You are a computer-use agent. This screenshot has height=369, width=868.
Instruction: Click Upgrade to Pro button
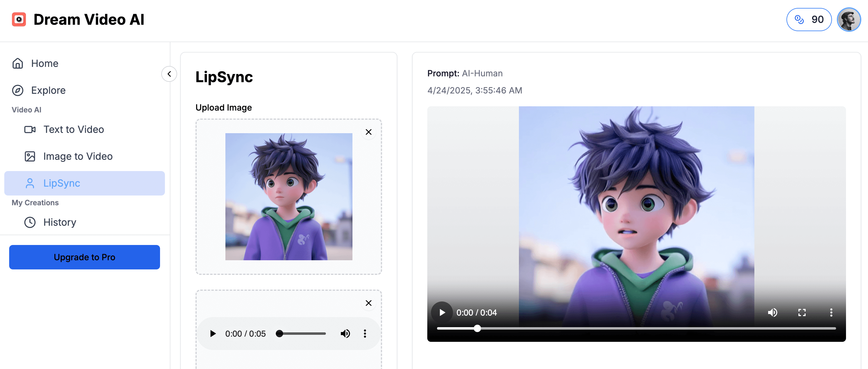85,257
